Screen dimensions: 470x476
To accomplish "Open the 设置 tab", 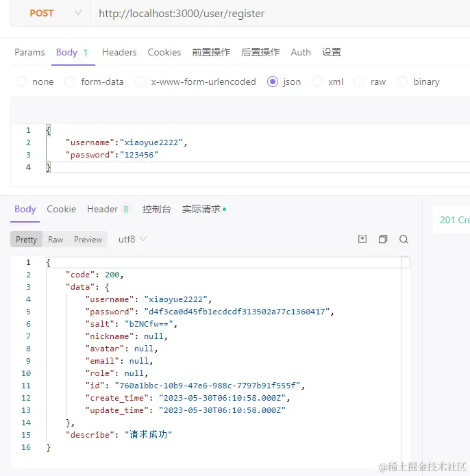I will point(332,52).
